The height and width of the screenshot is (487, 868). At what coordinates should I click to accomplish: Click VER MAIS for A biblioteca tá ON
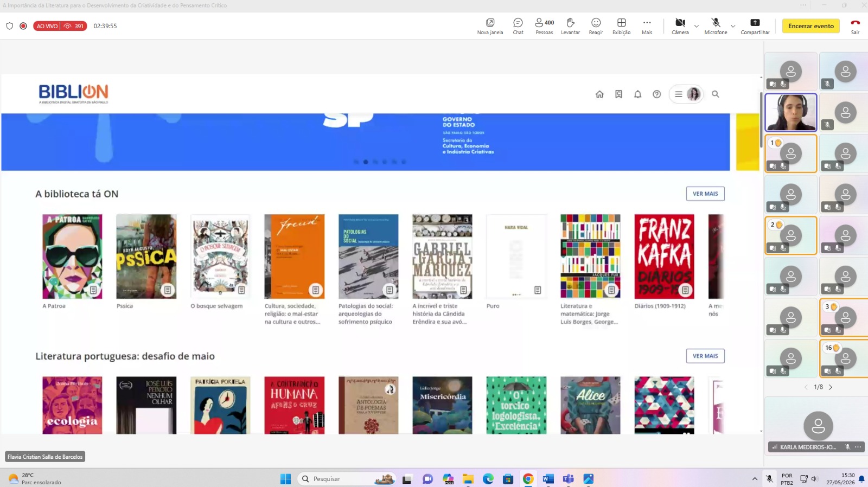[x=705, y=194]
